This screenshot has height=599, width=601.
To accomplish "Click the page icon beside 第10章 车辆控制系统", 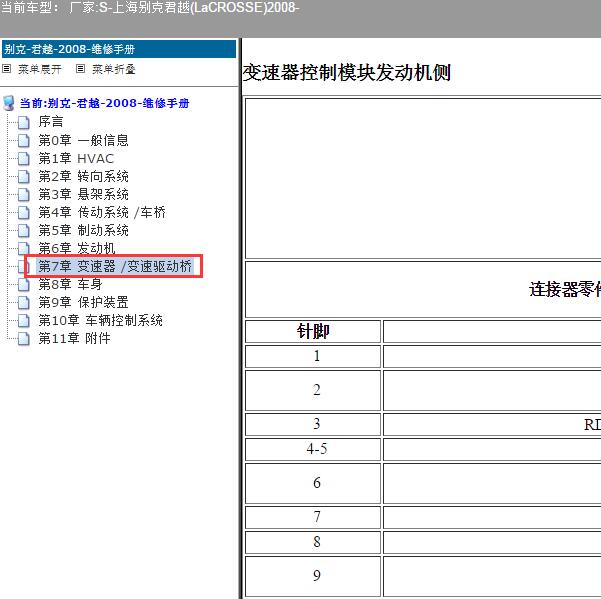I will coord(24,320).
